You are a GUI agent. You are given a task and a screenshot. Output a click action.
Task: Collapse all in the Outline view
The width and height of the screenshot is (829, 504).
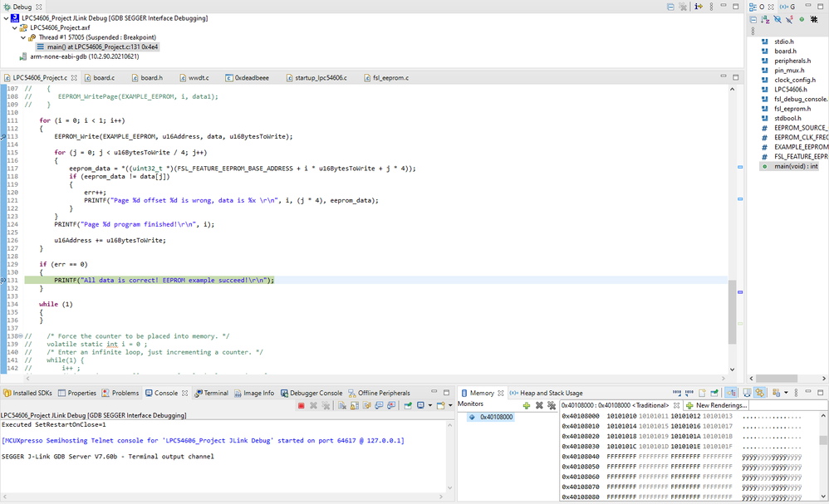click(x=753, y=20)
